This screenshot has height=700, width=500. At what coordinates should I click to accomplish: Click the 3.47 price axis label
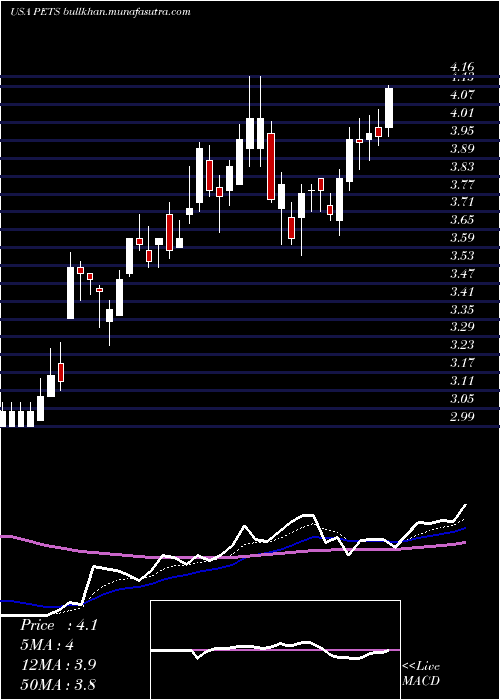462,274
